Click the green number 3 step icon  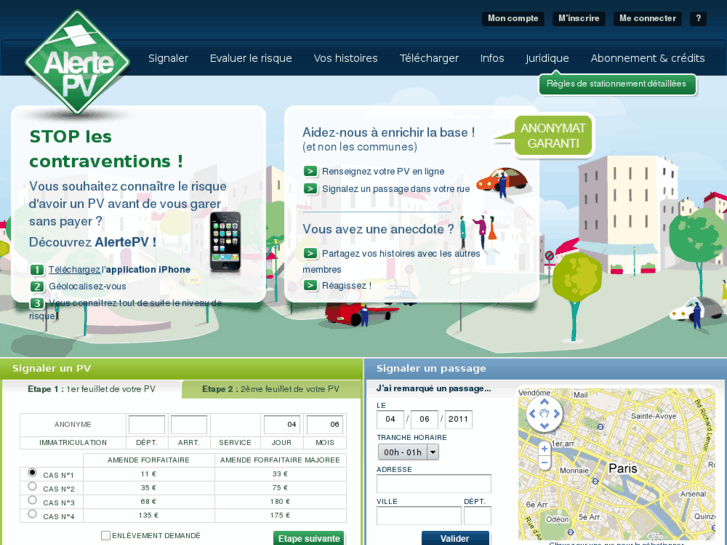pos(37,303)
